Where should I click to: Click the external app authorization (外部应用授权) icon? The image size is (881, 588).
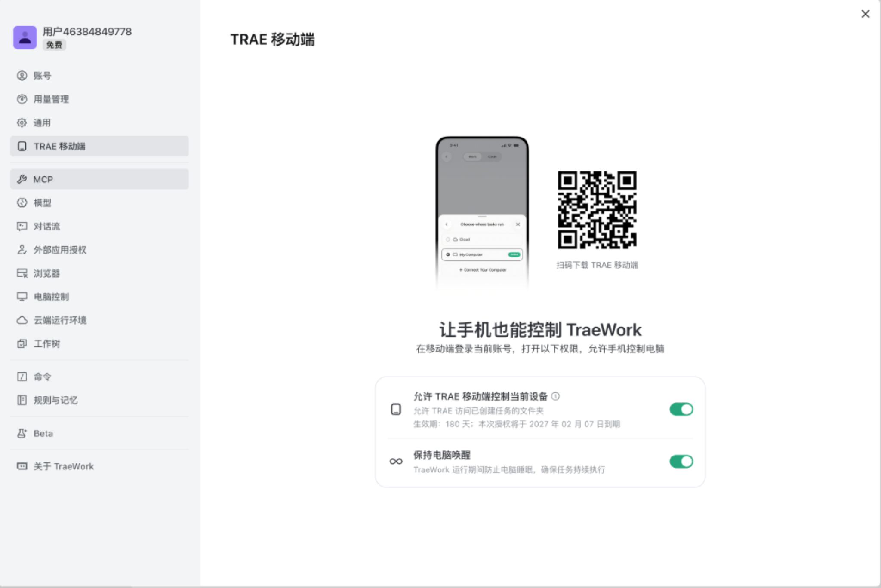click(x=22, y=250)
